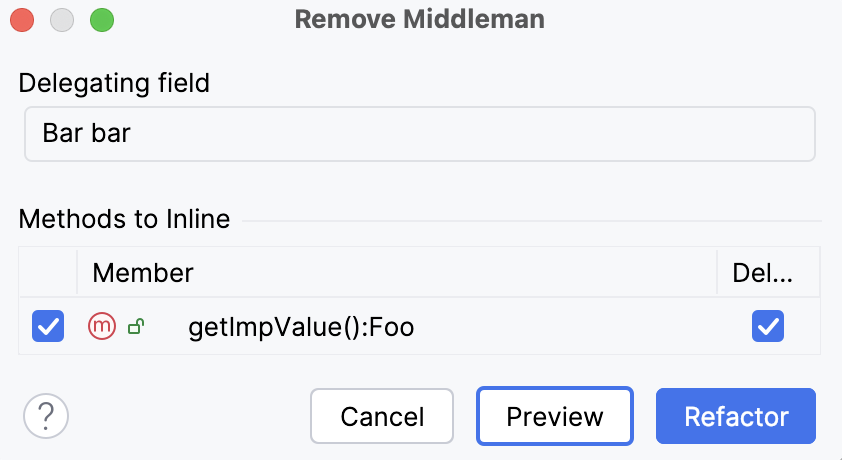This screenshot has height=460, width=842.
Task: Click the "Delegating field" label
Action: (114, 82)
